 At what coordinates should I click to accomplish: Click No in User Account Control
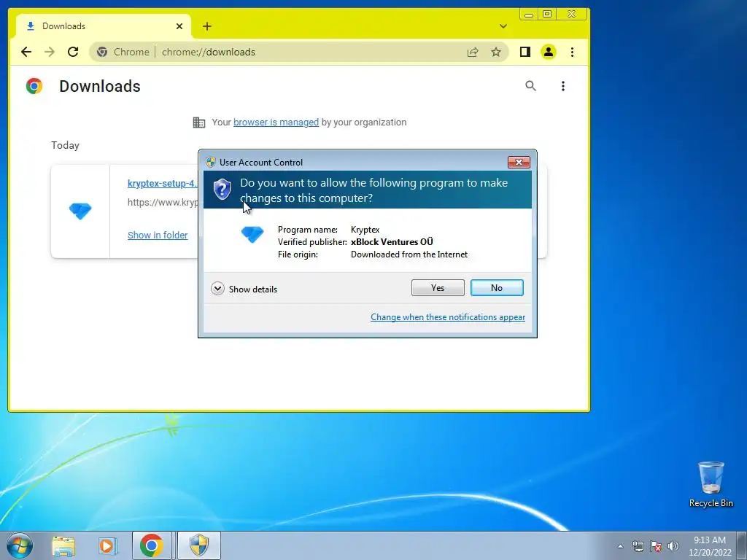(496, 287)
